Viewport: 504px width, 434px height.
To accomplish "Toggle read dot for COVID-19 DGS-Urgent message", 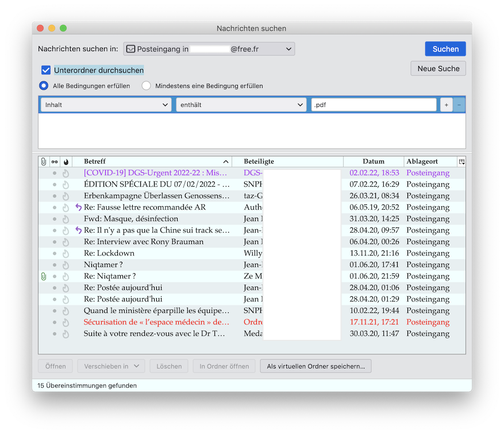I will pos(55,173).
